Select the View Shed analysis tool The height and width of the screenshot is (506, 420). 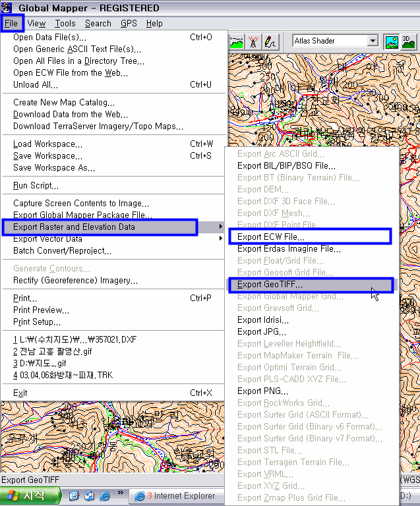coord(253,42)
